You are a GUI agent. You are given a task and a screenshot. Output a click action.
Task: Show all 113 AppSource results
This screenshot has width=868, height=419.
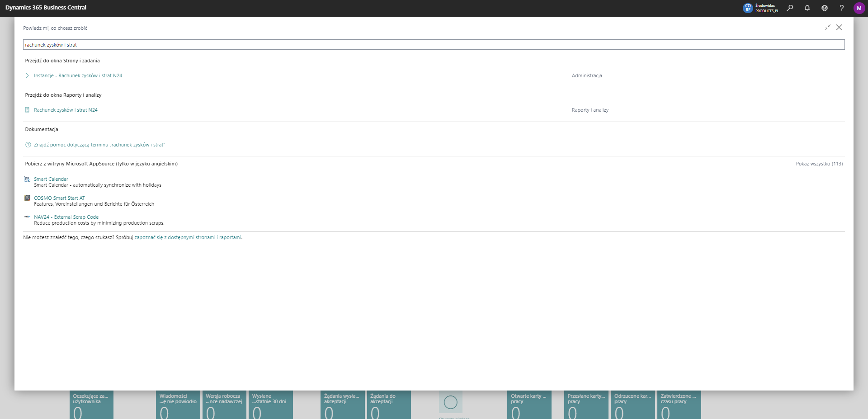(819, 164)
